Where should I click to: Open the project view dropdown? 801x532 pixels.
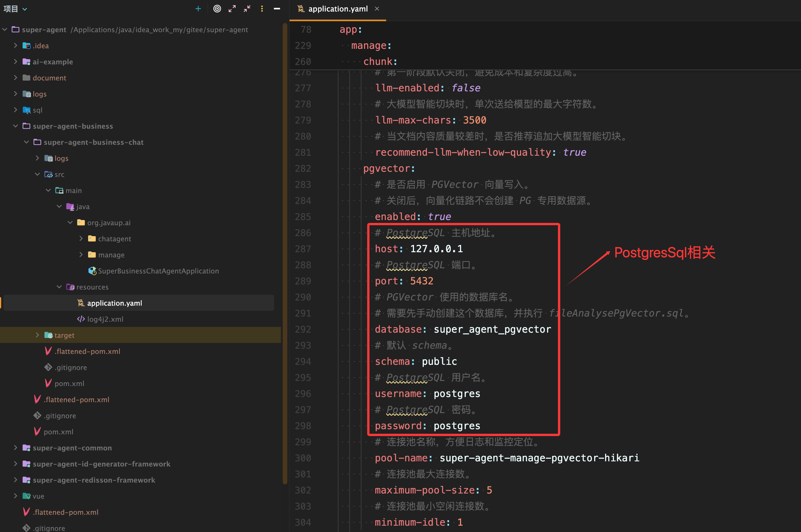(x=24, y=9)
